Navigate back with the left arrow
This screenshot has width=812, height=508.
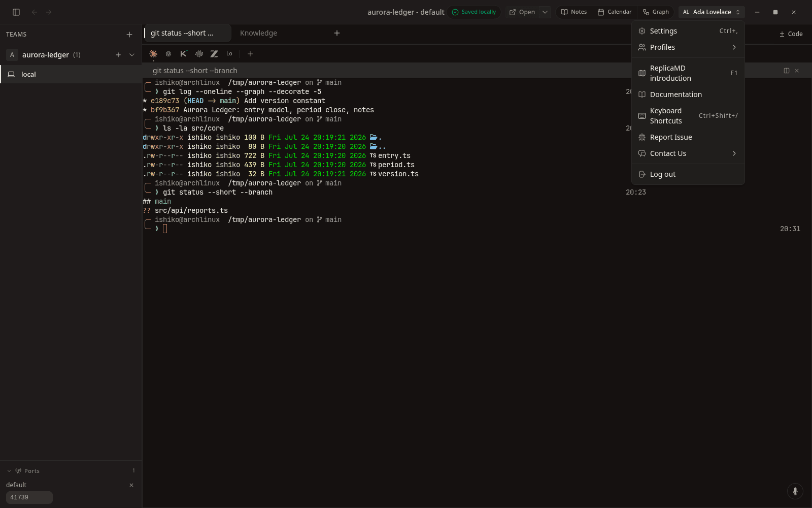[35, 12]
